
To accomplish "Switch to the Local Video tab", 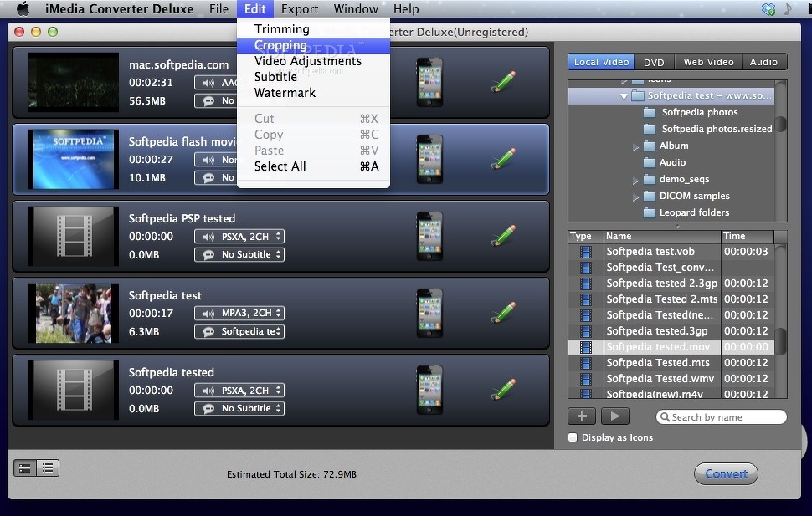I will coord(601,62).
